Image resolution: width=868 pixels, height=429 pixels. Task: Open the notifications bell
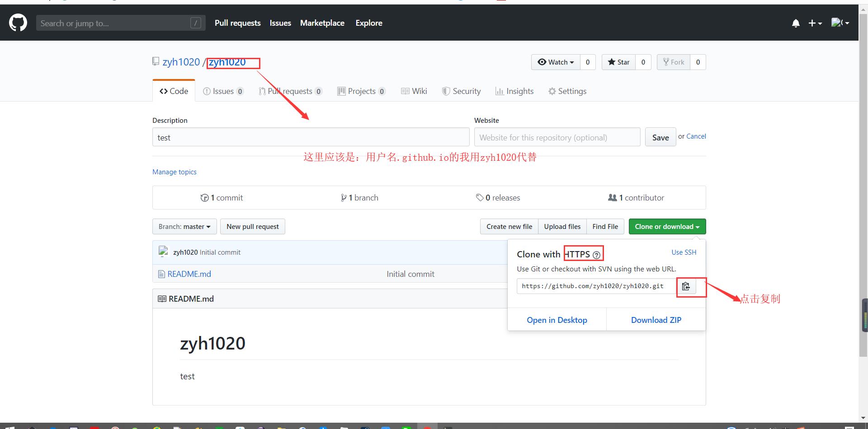click(796, 23)
